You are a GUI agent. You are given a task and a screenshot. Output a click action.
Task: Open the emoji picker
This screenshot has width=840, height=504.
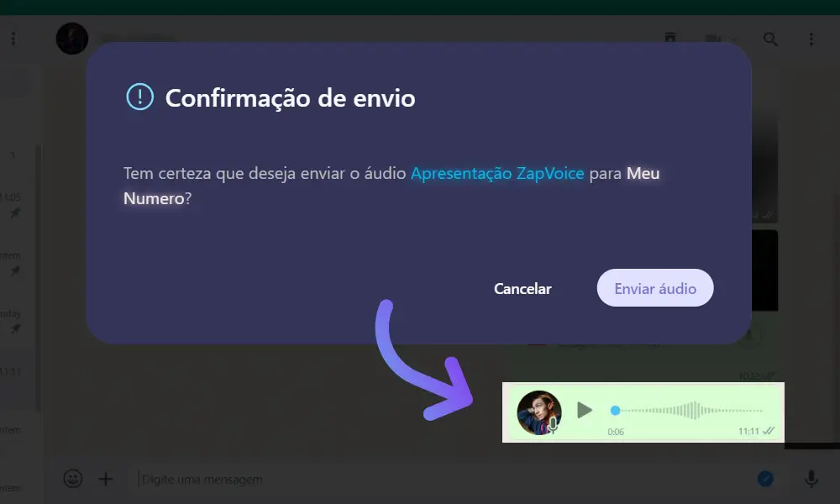(x=73, y=478)
